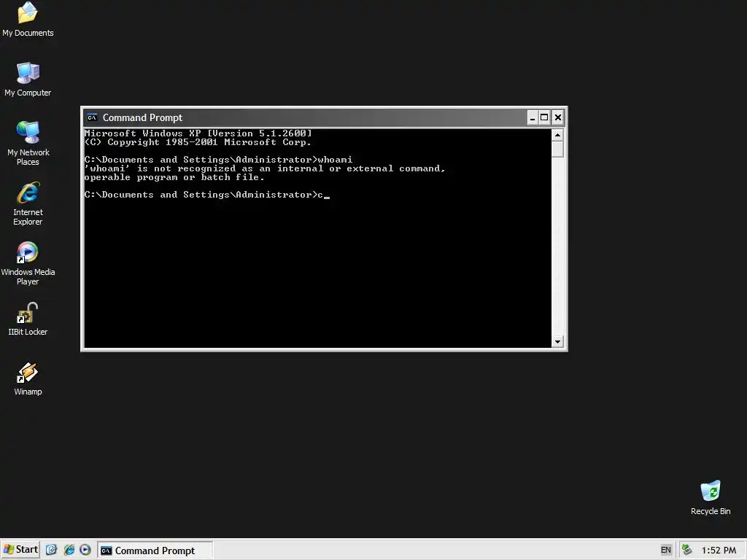The width and height of the screenshot is (747, 560).
Task: Click the console scrollbar thumb
Action: tap(557, 149)
